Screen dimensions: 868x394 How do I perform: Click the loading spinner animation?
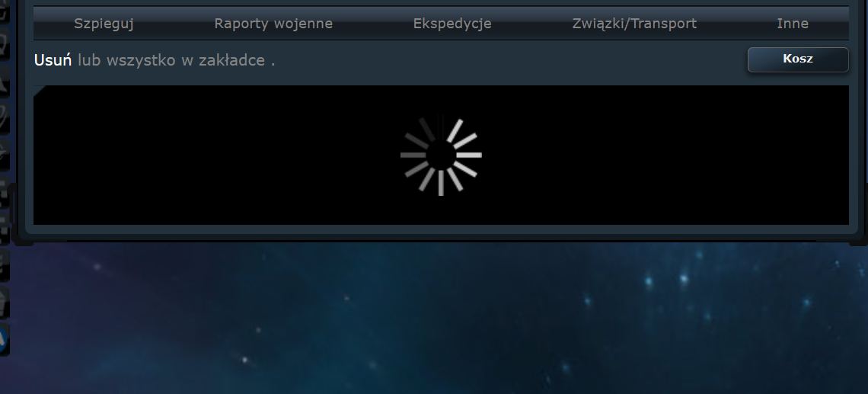(441, 155)
